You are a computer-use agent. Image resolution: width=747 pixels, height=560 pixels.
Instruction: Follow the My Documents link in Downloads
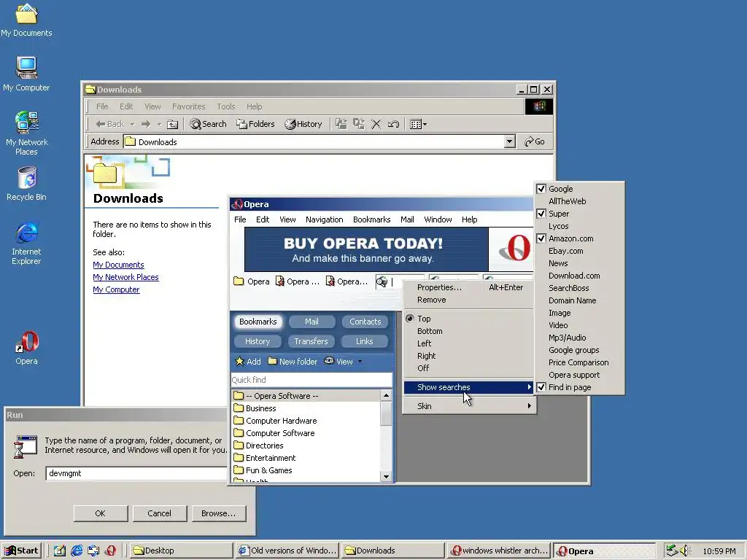pos(118,265)
